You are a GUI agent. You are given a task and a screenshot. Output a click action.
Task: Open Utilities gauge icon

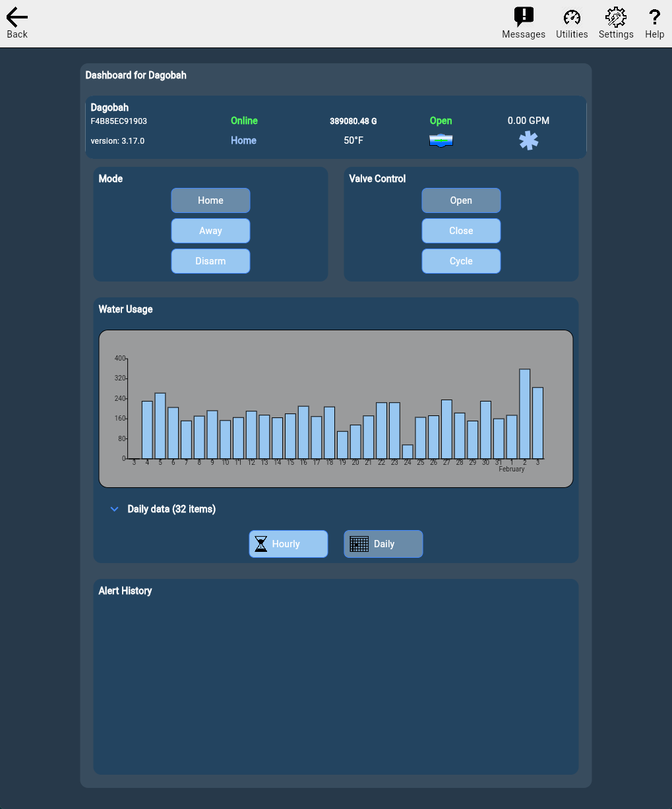tap(572, 17)
